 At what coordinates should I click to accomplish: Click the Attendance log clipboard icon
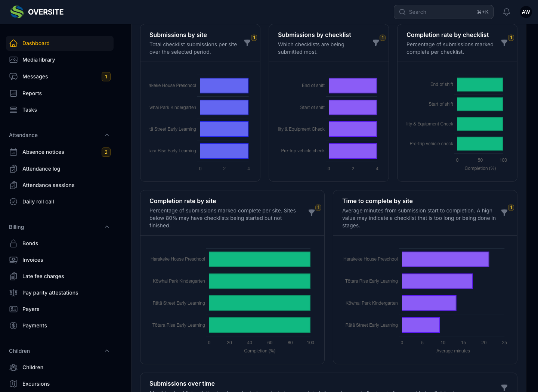[x=13, y=169]
